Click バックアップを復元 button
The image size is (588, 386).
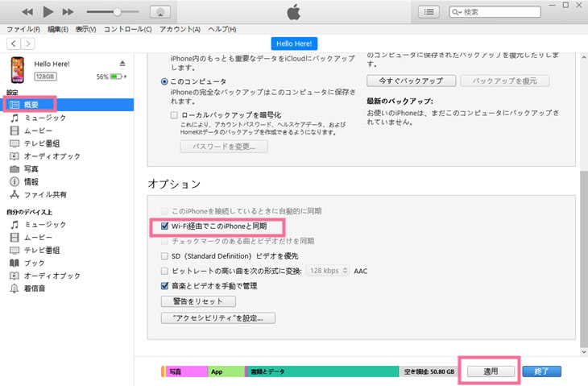(505, 81)
